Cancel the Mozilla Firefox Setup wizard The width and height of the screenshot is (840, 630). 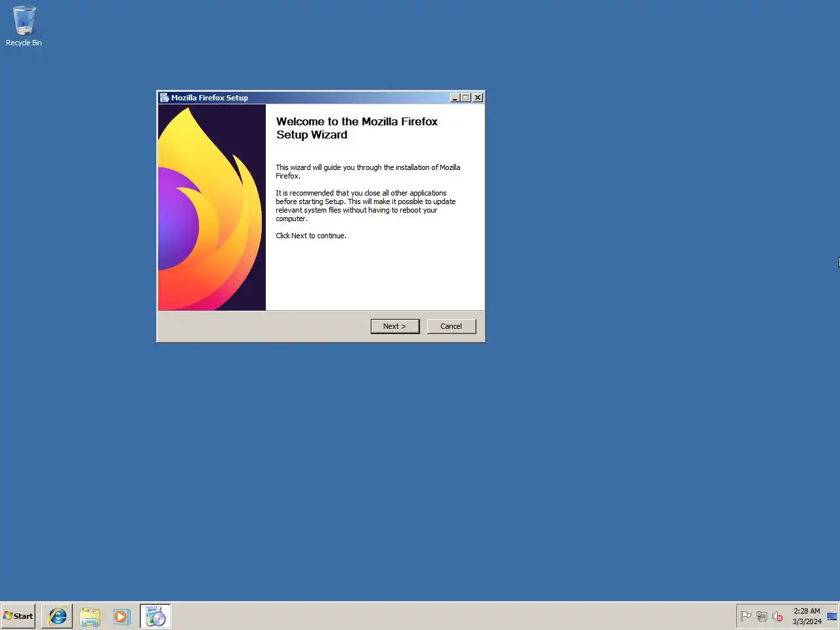451,326
